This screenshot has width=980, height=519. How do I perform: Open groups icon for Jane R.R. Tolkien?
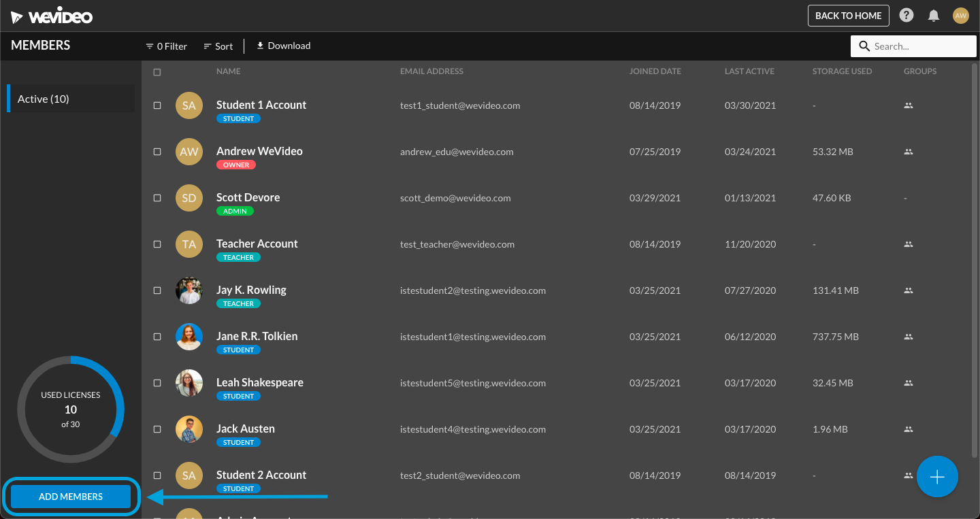[x=908, y=337]
